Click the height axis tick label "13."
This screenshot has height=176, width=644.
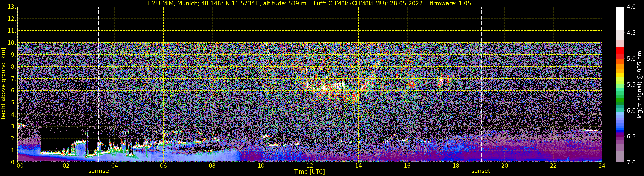pyautogui.click(x=12, y=7)
